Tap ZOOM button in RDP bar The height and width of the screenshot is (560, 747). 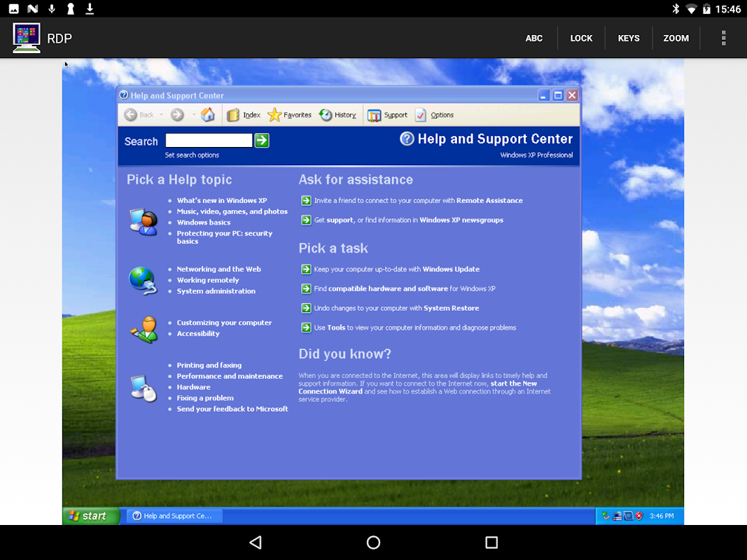676,38
